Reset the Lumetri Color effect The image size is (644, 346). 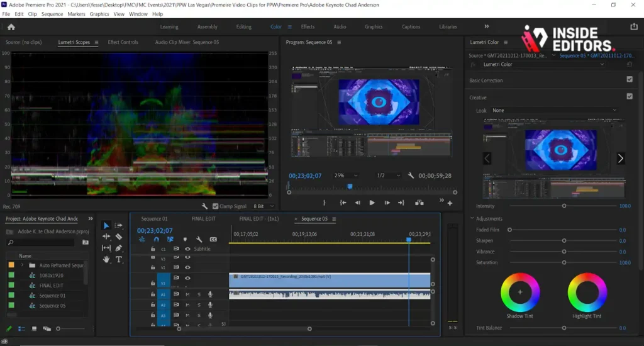(x=629, y=65)
